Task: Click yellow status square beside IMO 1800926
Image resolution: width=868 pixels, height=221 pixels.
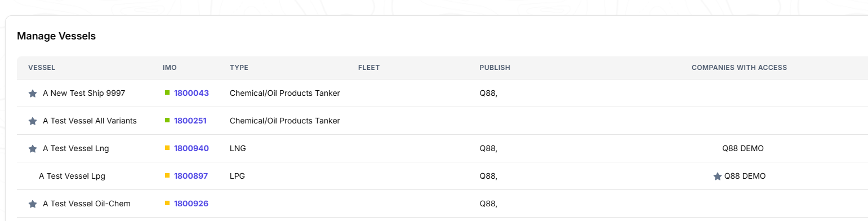Action: [167, 203]
